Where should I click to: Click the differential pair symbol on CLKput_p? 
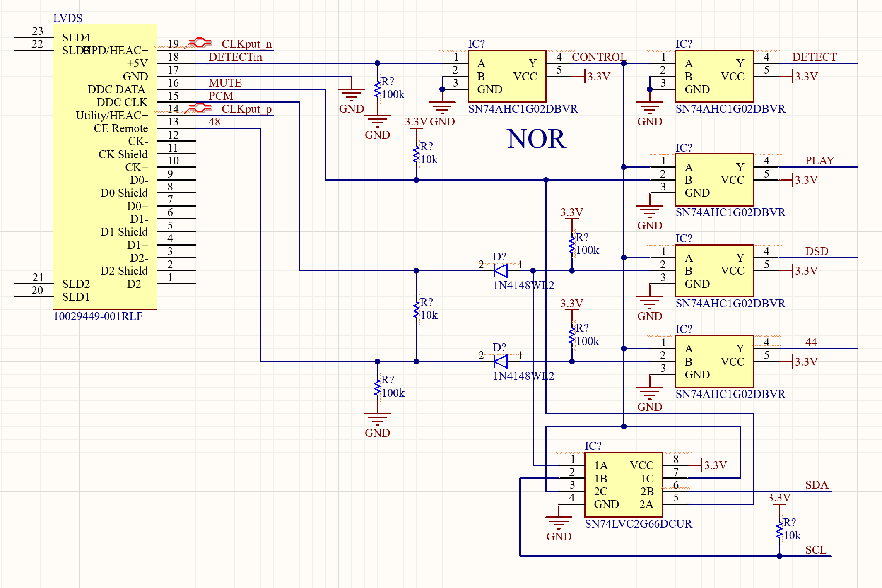(200, 108)
